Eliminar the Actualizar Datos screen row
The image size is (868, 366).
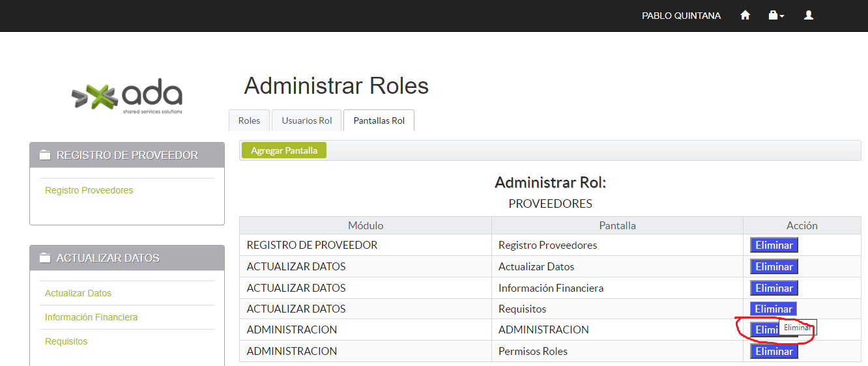click(x=774, y=267)
